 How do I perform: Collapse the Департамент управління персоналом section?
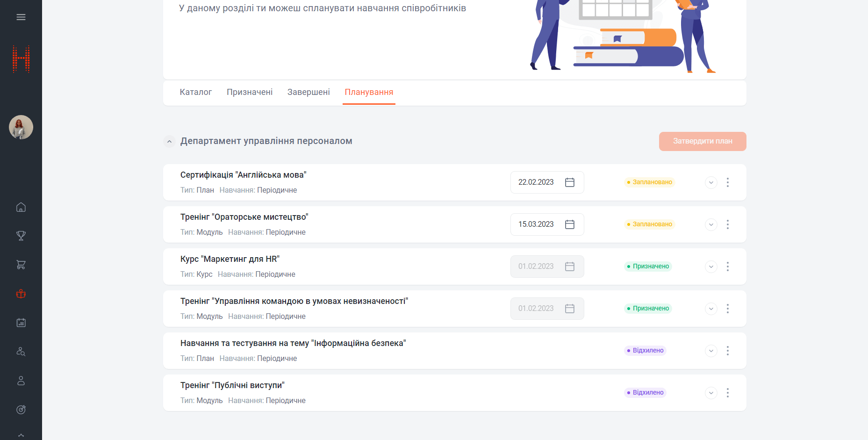(169, 141)
